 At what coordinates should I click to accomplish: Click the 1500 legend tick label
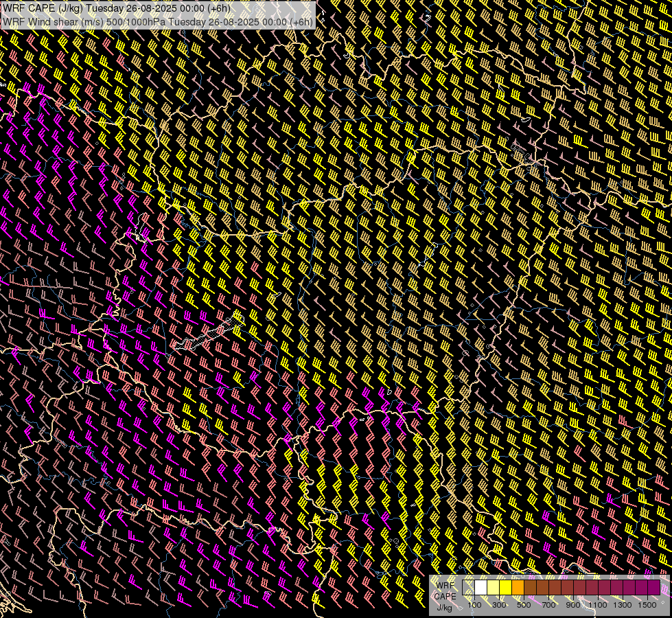point(647,605)
